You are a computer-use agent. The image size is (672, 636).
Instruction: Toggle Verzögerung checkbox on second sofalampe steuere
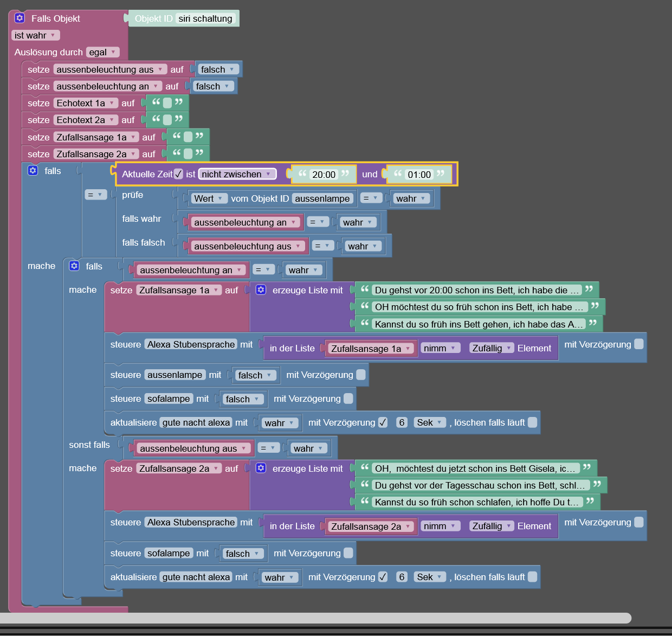348,553
